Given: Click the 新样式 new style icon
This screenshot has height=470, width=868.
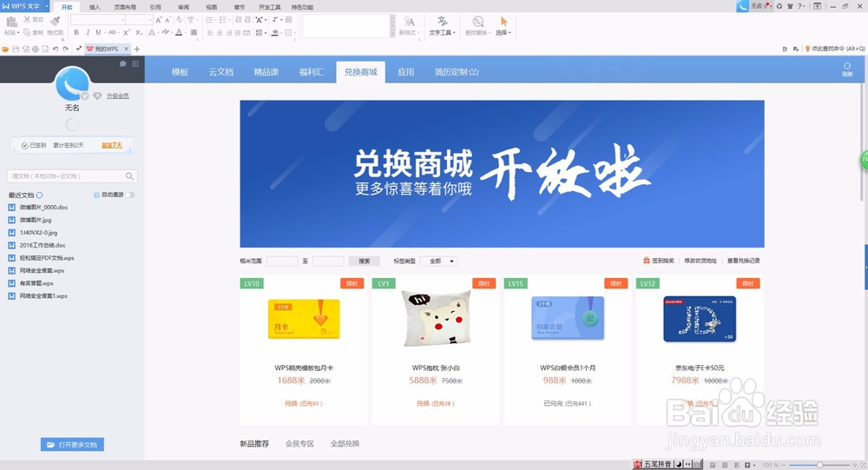Looking at the screenshot, I should [409, 21].
